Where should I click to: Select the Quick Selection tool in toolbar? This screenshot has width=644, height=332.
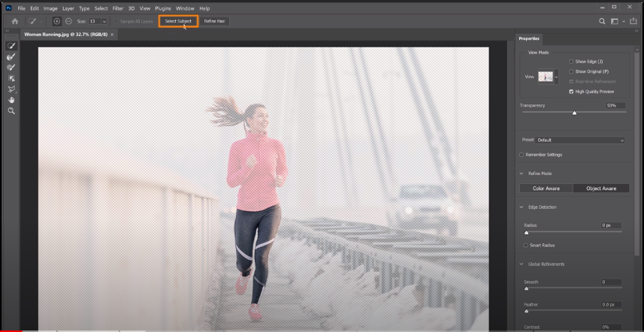[x=11, y=46]
